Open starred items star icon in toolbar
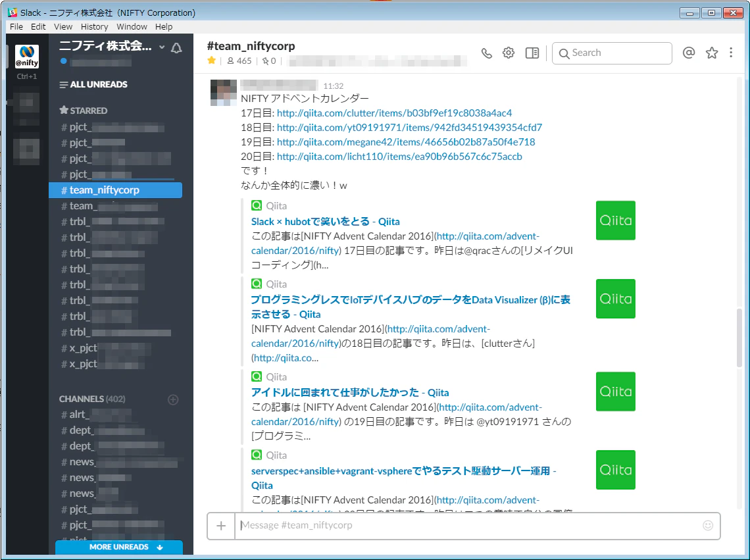This screenshot has width=750, height=560. click(x=712, y=53)
